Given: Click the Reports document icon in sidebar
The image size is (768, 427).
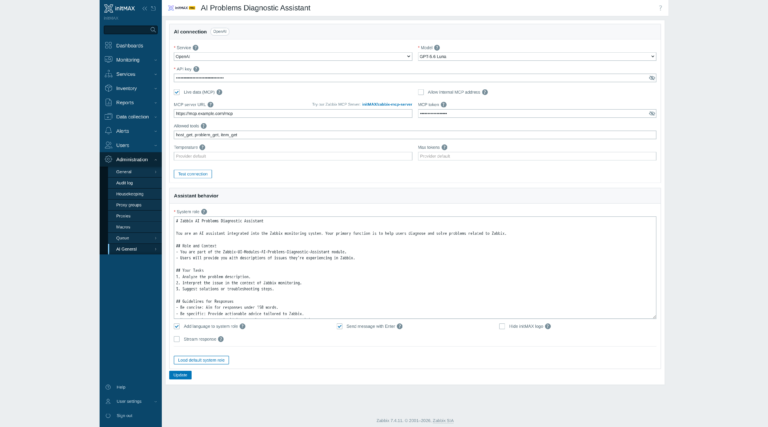Looking at the screenshot, I should pos(108,102).
